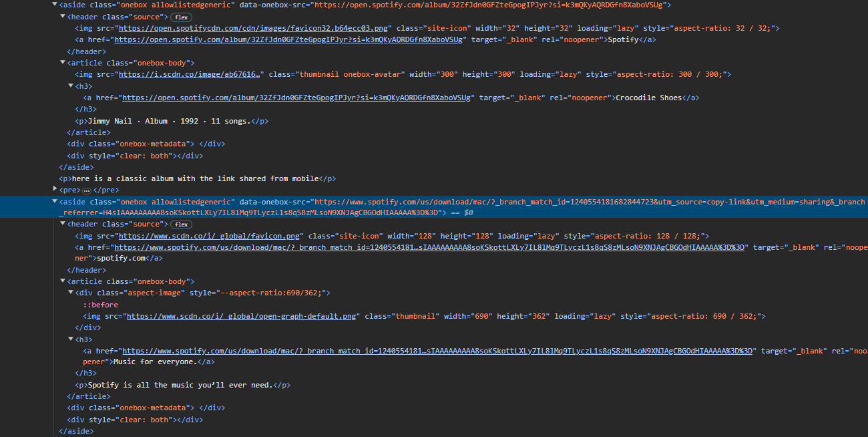
Task: Open the download/mac href in the spotify.com anchor
Action: click(429, 247)
